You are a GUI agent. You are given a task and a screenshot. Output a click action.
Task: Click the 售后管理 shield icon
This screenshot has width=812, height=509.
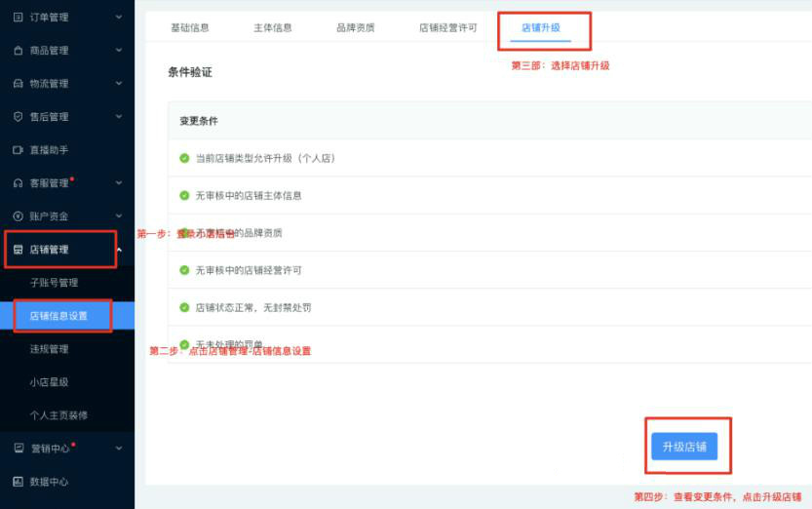pyautogui.click(x=19, y=116)
